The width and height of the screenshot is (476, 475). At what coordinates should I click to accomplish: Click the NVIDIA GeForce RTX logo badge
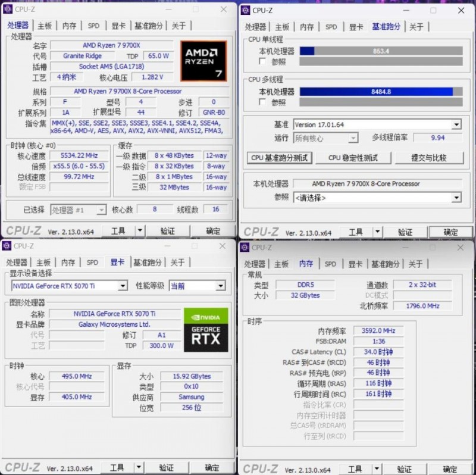[x=206, y=330]
